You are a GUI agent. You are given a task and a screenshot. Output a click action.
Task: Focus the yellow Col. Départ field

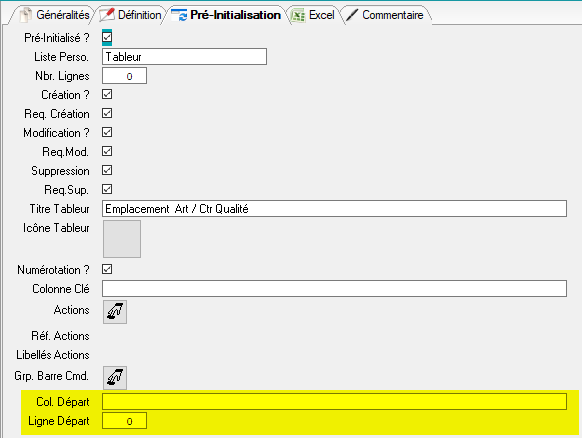(x=334, y=402)
